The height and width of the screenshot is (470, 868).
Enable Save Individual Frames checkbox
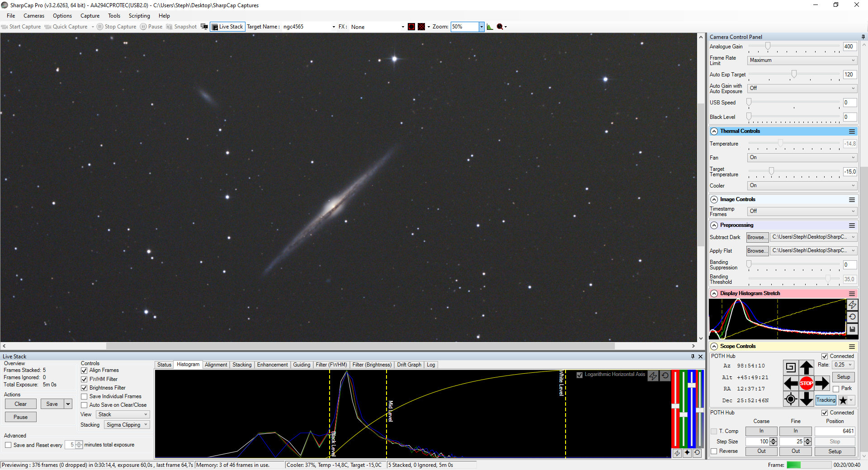84,396
